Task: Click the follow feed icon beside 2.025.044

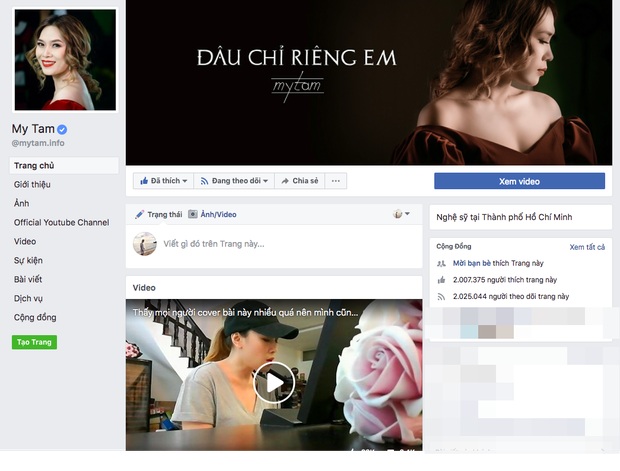Action: coord(441,297)
